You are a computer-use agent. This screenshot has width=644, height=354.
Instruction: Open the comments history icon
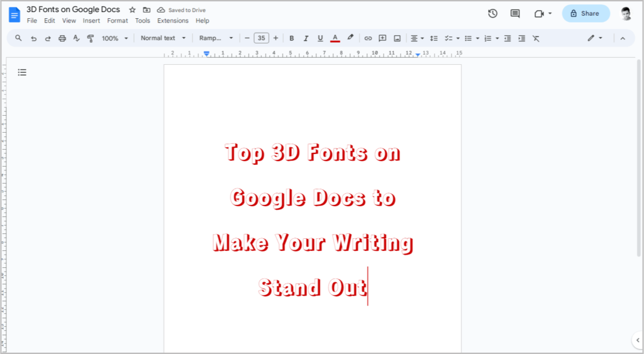click(x=515, y=14)
